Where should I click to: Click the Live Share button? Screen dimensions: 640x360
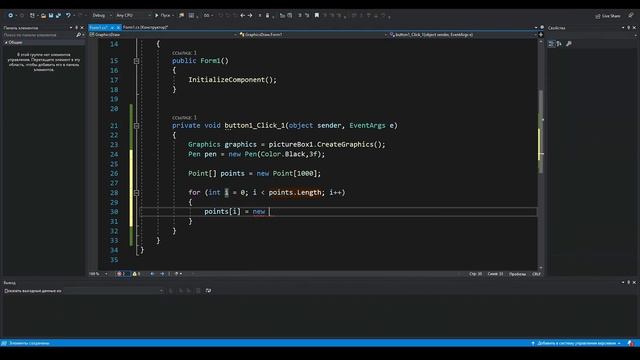click(608, 16)
